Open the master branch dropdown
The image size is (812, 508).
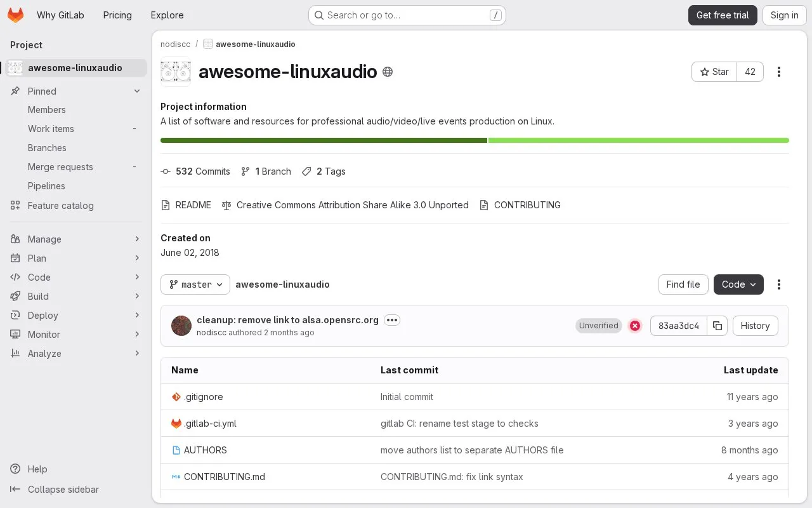(x=195, y=284)
